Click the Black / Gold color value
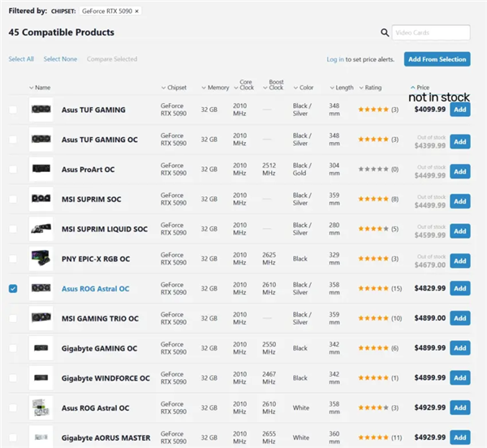Image resolution: width=487 pixels, height=448 pixels. click(x=302, y=169)
